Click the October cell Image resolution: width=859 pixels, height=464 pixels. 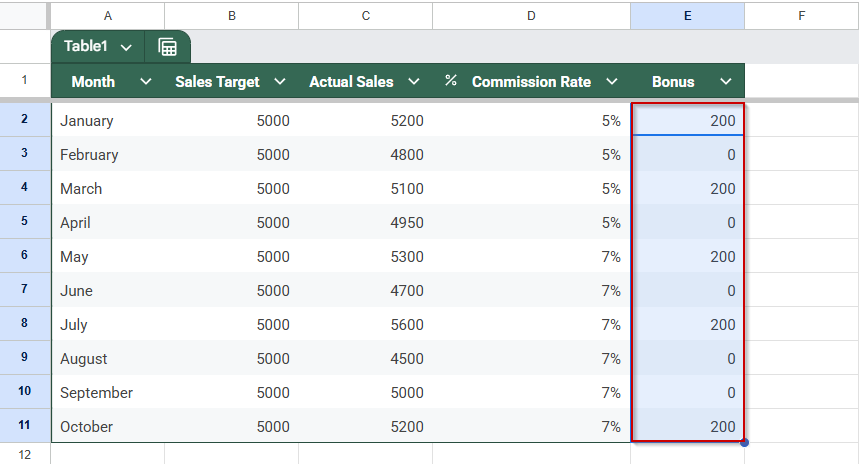click(108, 426)
